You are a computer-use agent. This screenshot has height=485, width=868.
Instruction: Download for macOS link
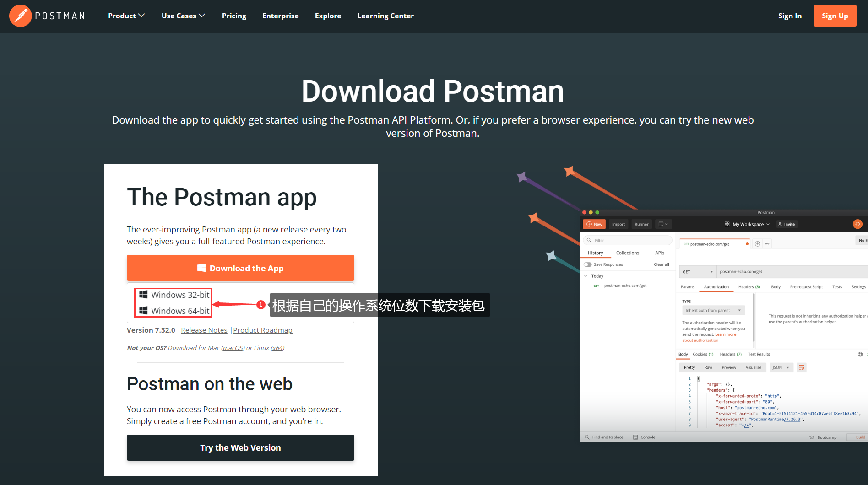tap(233, 348)
